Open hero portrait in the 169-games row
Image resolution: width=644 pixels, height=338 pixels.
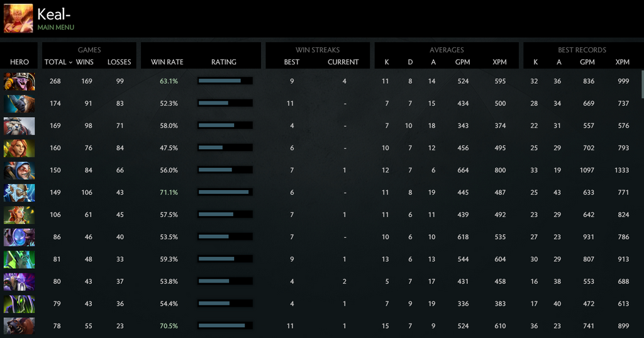pos(19,126)
